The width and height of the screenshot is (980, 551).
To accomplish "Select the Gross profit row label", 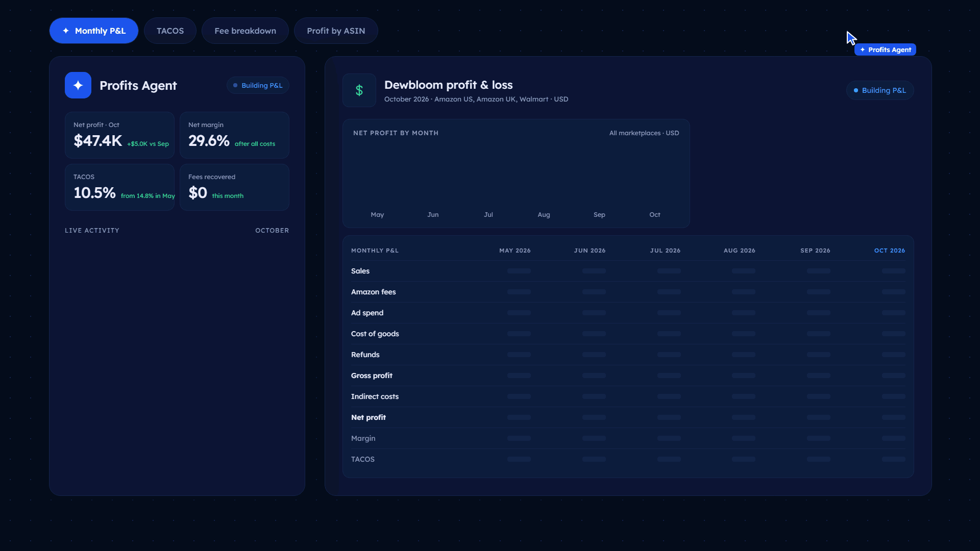I will [x=372, y=375].
